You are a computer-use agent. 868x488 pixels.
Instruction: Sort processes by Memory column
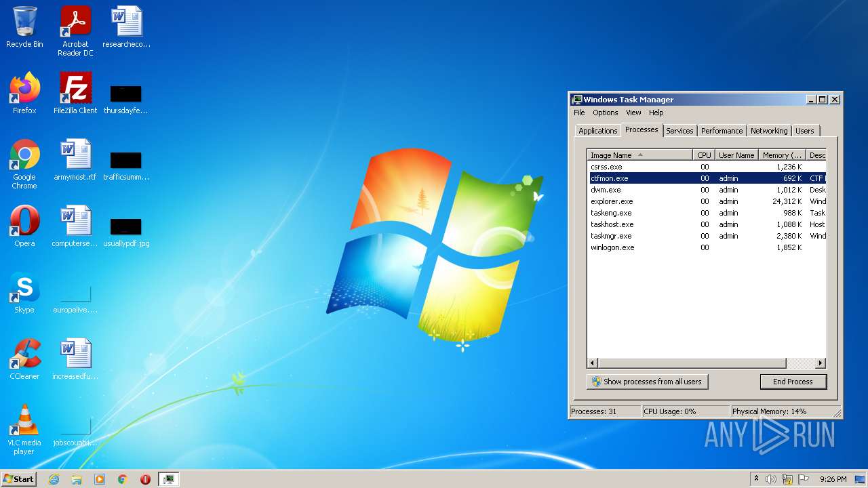coord(782,155)
